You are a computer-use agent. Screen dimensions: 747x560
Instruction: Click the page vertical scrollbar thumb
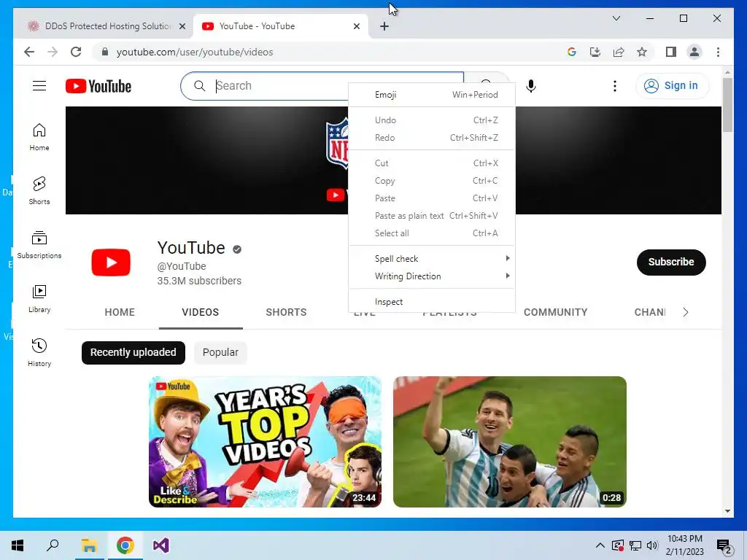click(727, 105)
